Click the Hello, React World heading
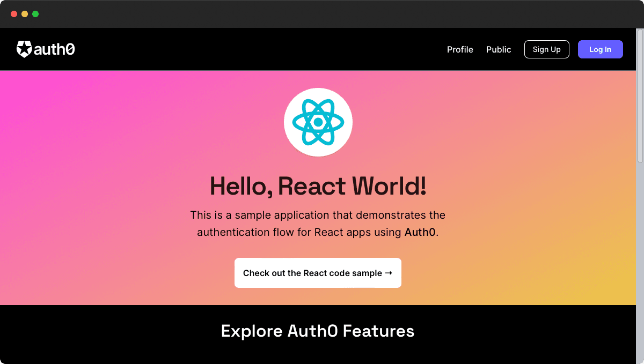The height and width of the screenshot is (364, 644). coord(318,186)
